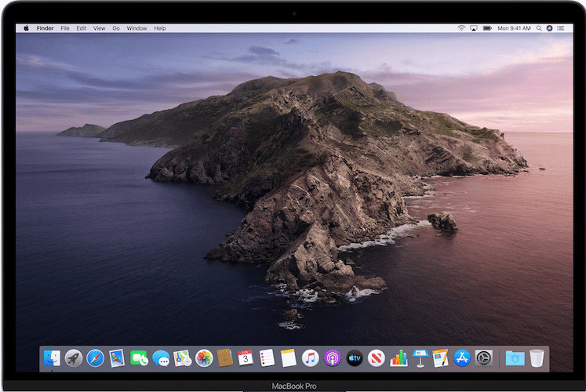Click the clock showing Mon 9:41 AM
586x392 pixels.
pyautogui.click(x=516, y=28)
